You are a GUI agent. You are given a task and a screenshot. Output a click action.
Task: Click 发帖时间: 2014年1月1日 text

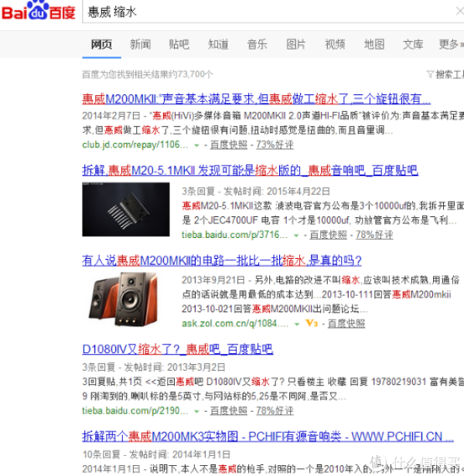pyautogui.click(x=179, y=454)
